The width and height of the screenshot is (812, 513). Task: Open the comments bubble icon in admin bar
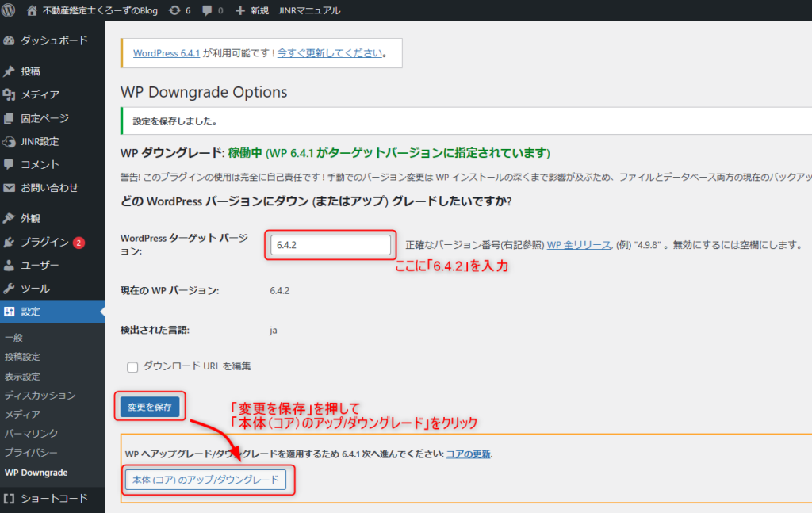[x=207, y=10]
